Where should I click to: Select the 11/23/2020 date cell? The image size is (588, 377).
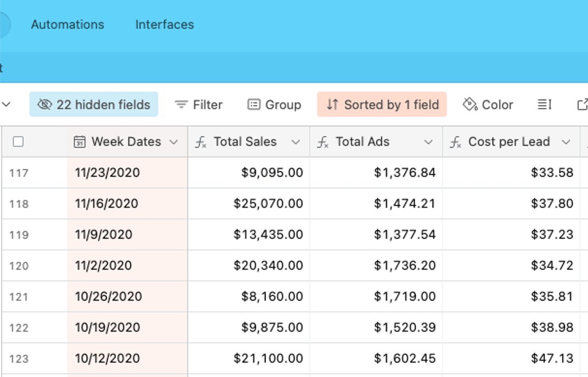point(127,173)
